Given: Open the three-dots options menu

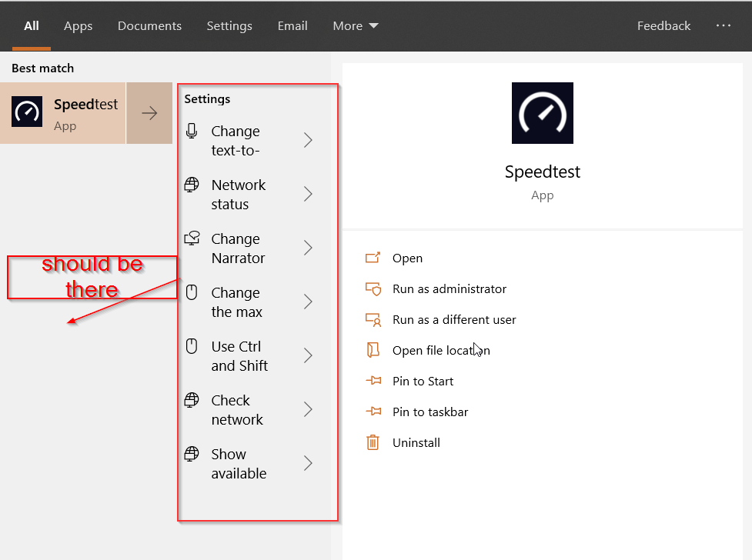Looking at the screenshot, I should click(x=724, y=25).
